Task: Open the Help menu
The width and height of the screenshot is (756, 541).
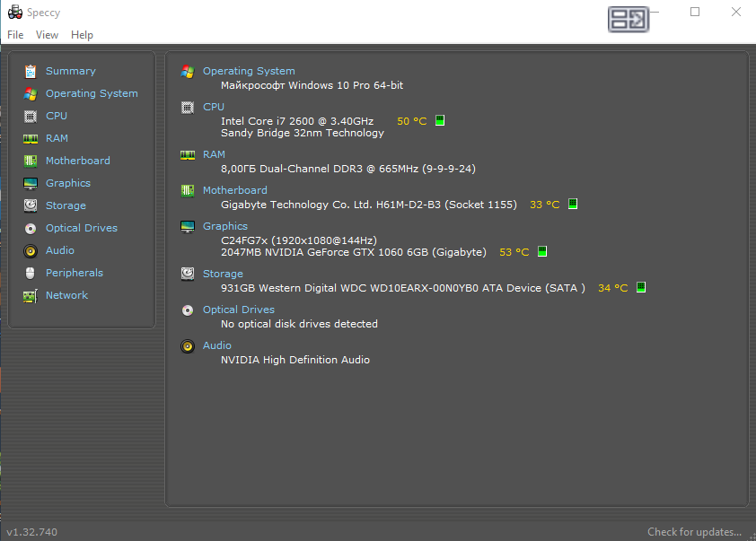Action: coord(82,35)
